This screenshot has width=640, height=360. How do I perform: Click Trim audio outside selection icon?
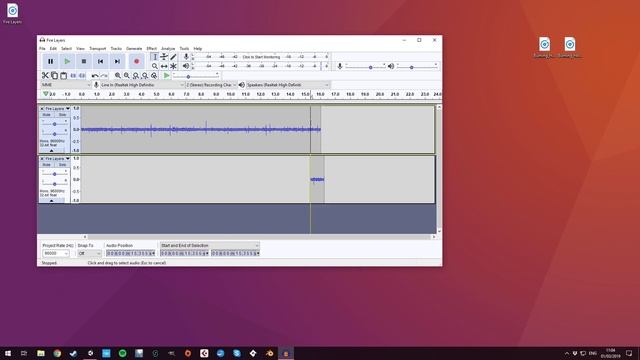pos(73,76)
